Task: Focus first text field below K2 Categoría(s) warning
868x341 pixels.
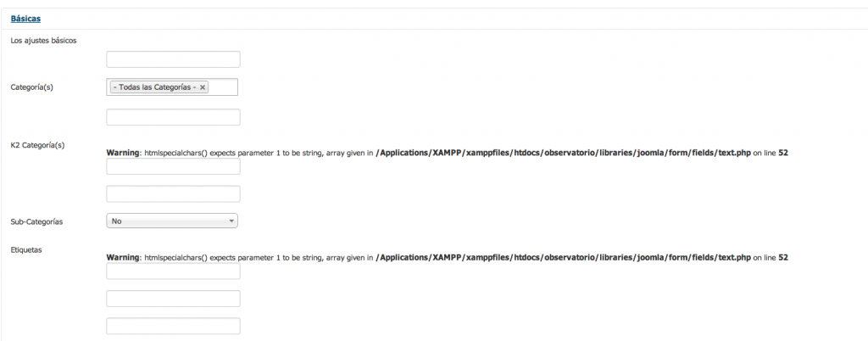Action: tap(173, 167)
